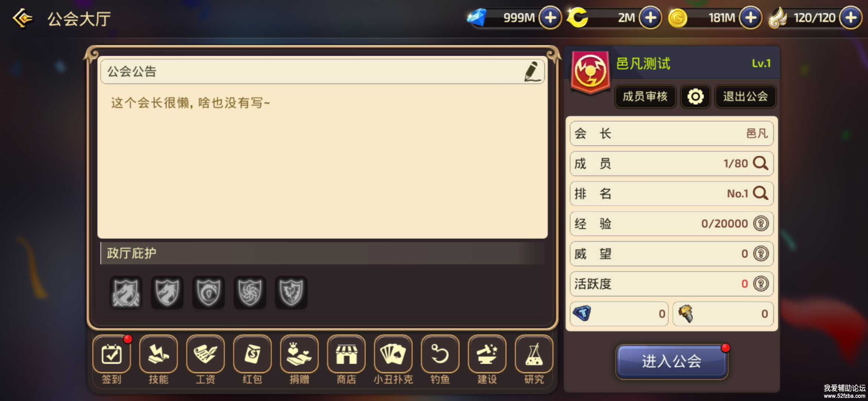The height and width of the screenshot is (401, 868).
Task: Open guild settings gear icon
Action: [x=696, y=97]
